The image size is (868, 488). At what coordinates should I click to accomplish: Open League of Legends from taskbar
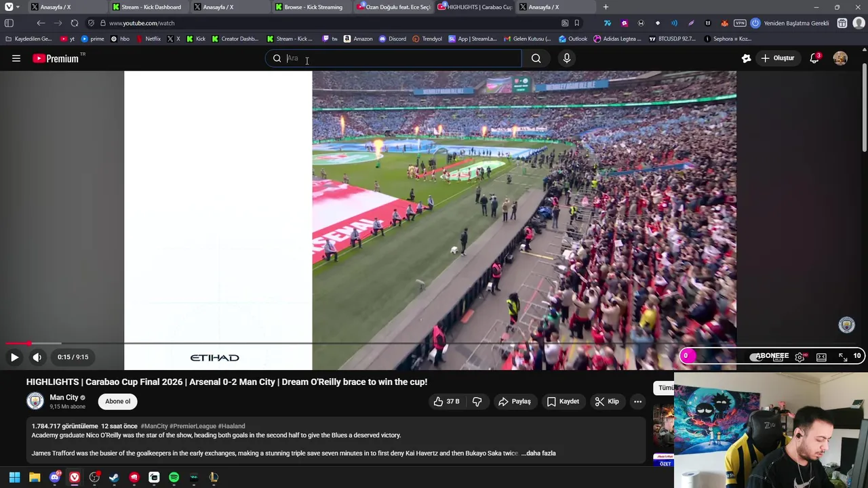point(214,477)
